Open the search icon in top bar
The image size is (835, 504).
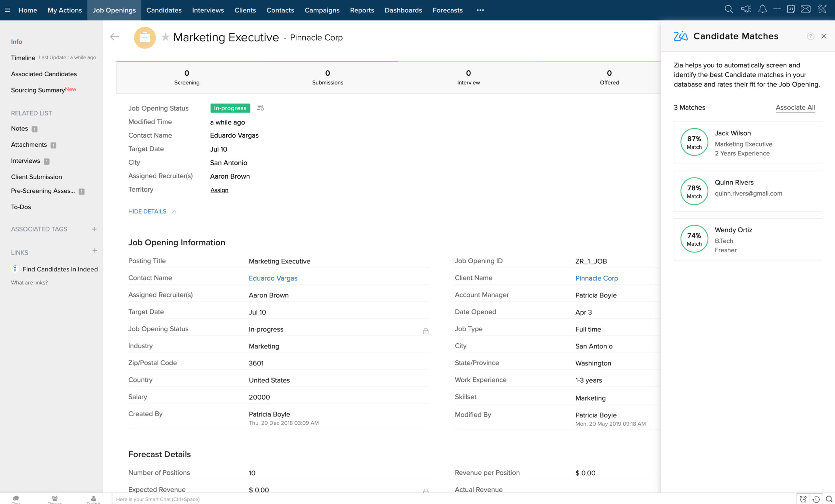tap(728, 9)
